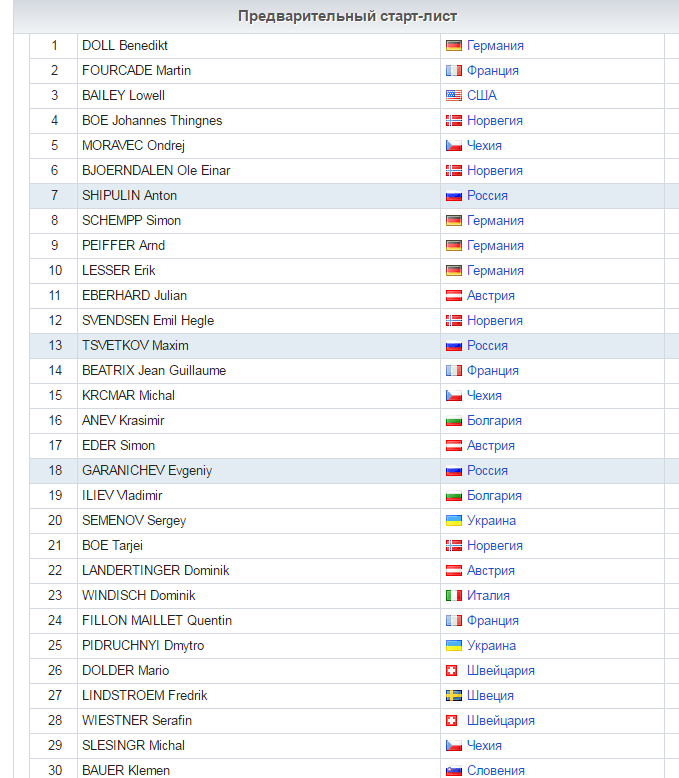Open the Украина link for PIDRUCHNYI Dmytro

491,646
